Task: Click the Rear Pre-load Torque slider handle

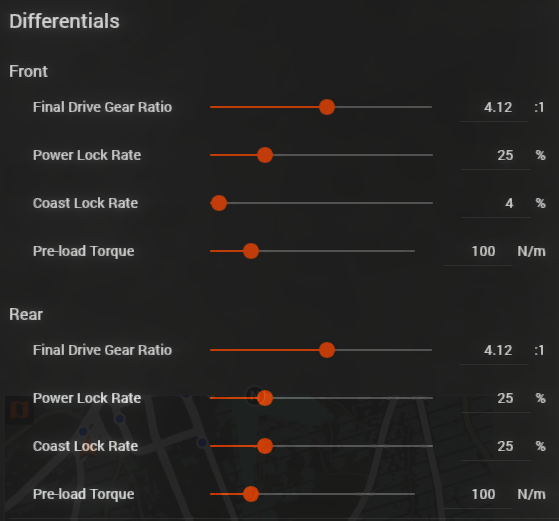Action: [251, 494]
